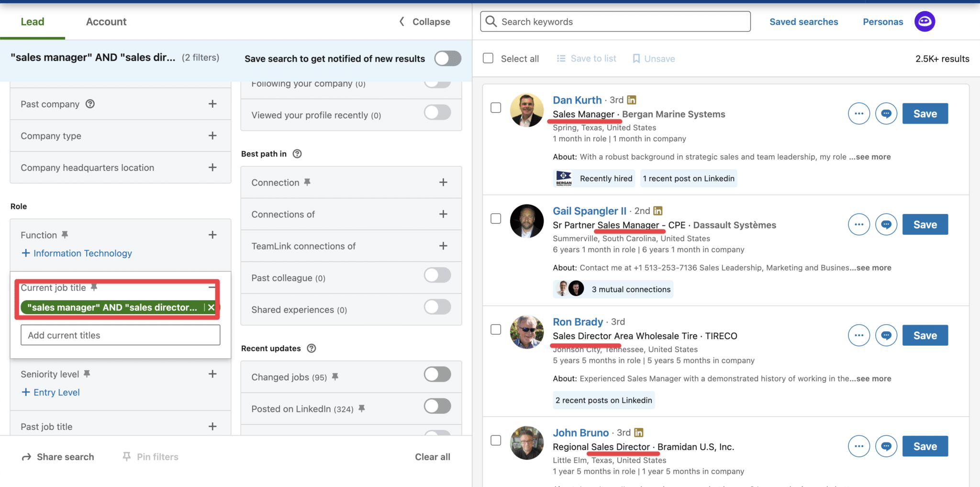Screen dimensions: 980x487
Task: Collapse the Current job title filter
Action: tap(212, 287)
